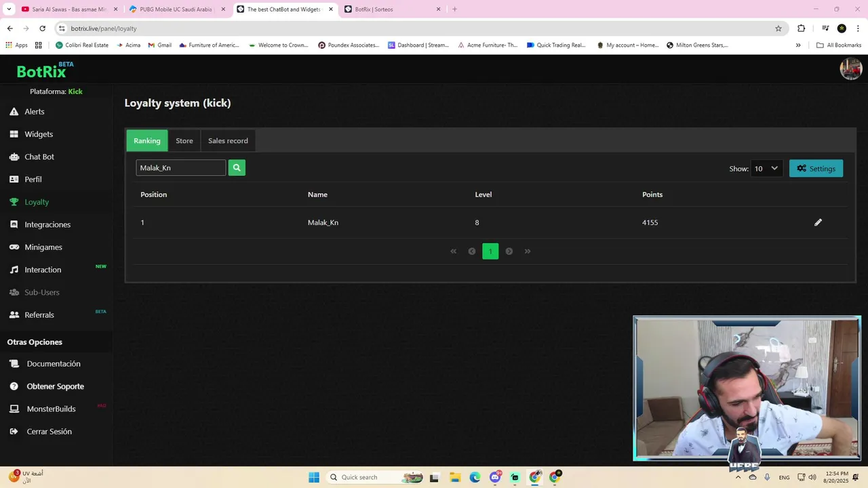Switch to the Store tab
This screenshot has width=868, height=488.
coord(184,141)
